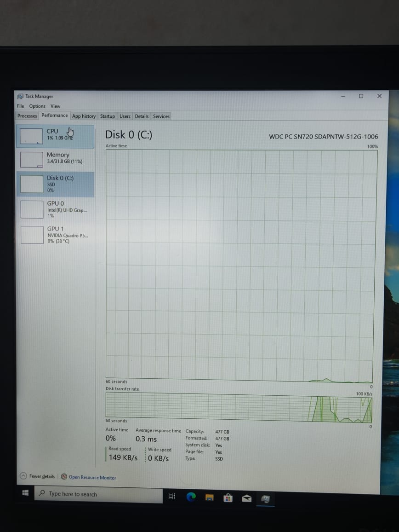Select GPU 1 NVIDIA Quadro graph thumbnail
The width and height of the screenshot is (399, 532).
tap(32, 235)
